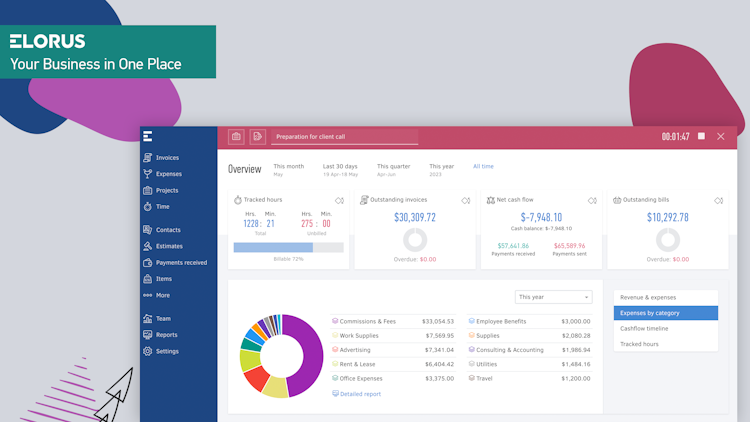This screenshot has height=422, width=750.
Task: Click the $10,292.78 outstanding bills amount
Action: click(x=668, y=218)
